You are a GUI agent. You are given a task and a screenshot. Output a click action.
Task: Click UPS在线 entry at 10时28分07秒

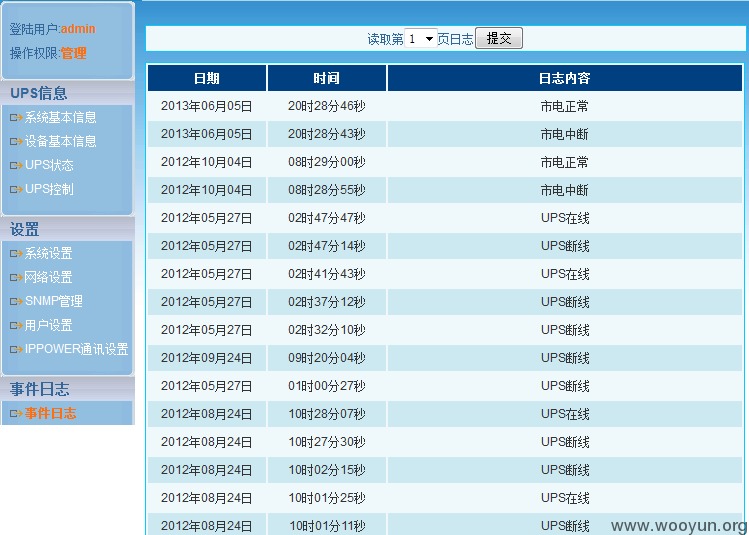[565, 414]
